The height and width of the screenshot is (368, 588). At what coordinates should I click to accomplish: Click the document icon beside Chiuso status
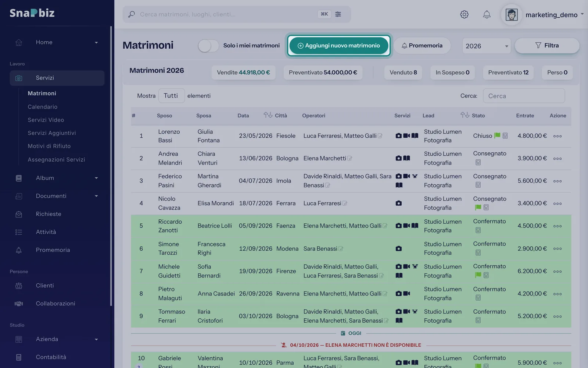tap(505, 136)
